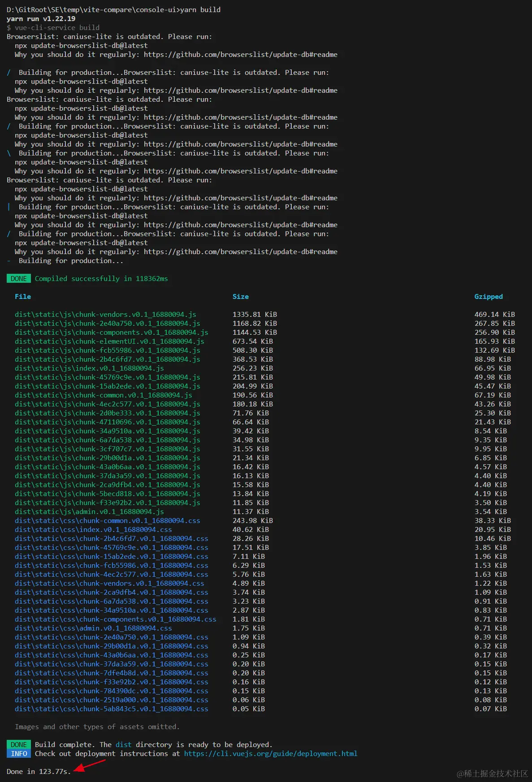
Task: Click the 'Size' column header
Action: pos(241,297)
